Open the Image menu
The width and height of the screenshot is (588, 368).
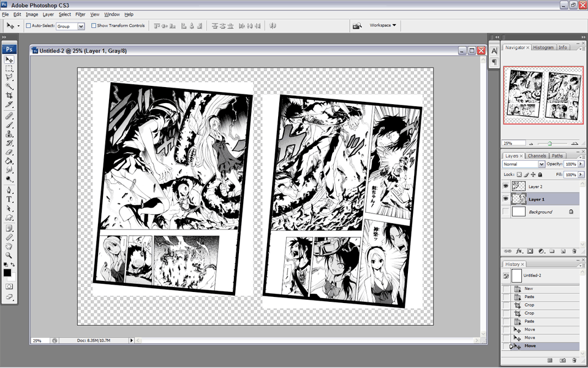pyautogui.click(x=32, y=14)
